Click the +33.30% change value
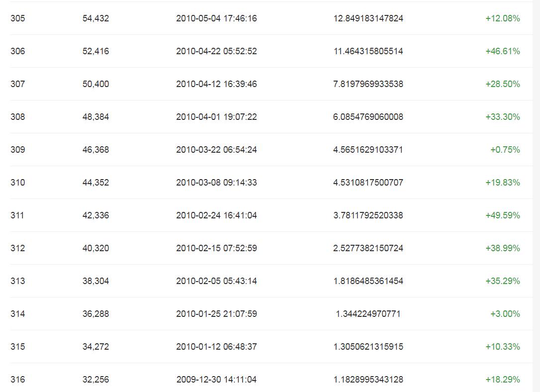This screenshot has width=540, height=392. pos(502,117)
